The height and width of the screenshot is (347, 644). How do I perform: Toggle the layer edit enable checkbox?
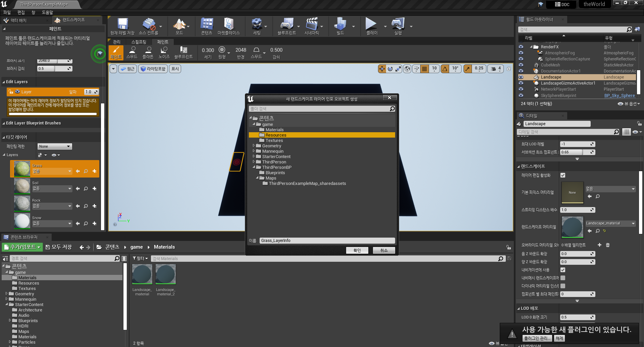(563, 175)
